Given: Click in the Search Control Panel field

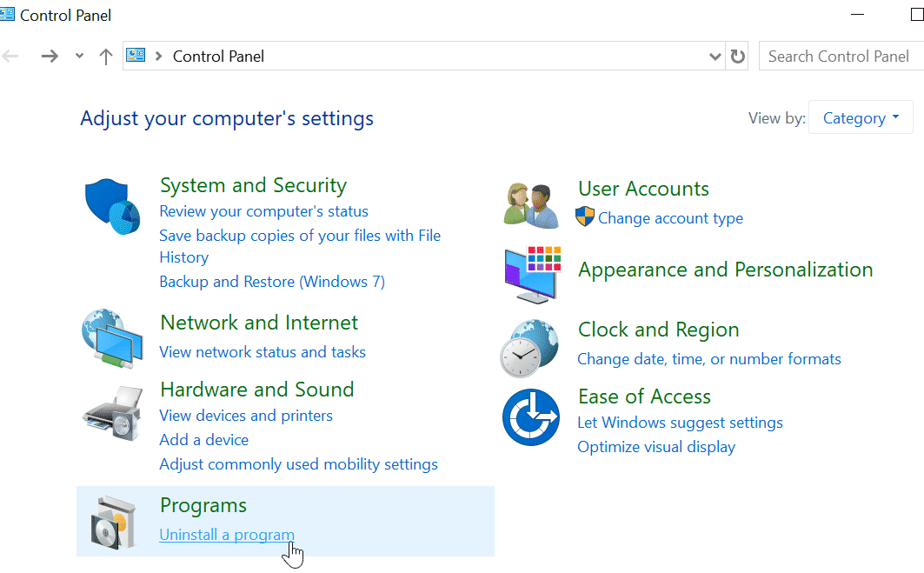Looking at the screenshot, I should pyautogui.click(x=839, y=57).
